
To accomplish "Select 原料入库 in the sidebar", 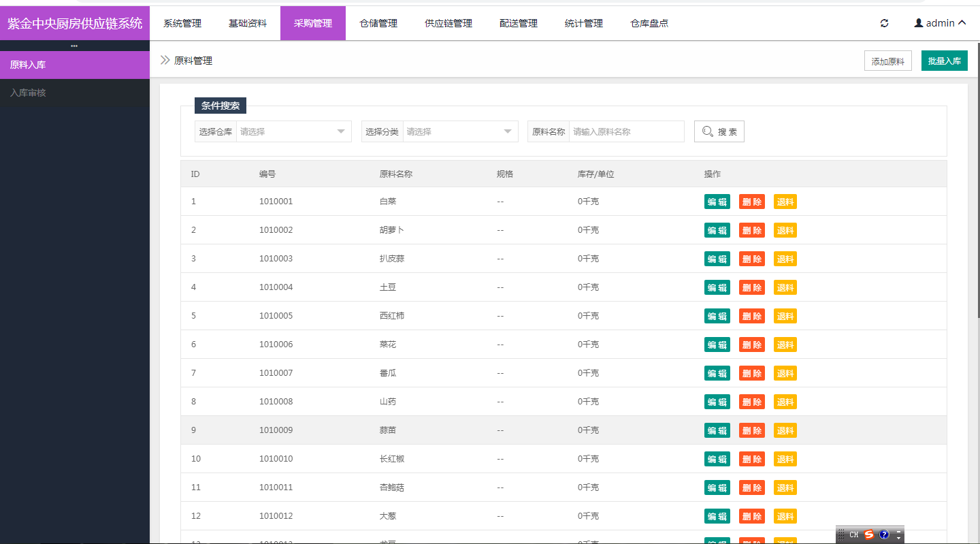I will [x=75, y=65].
